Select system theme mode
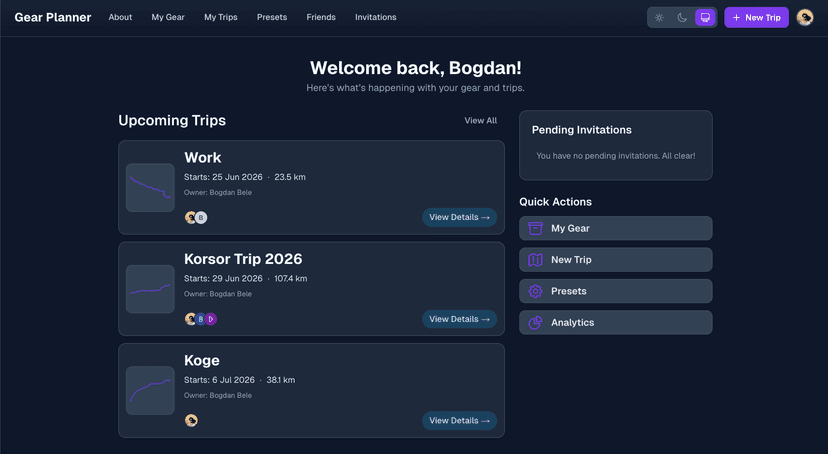Screen dimensions: 828x454 coord(705,18)
